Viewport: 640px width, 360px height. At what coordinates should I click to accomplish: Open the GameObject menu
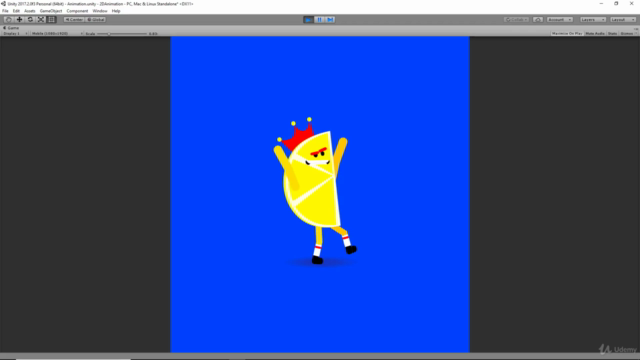pos(51,11)
